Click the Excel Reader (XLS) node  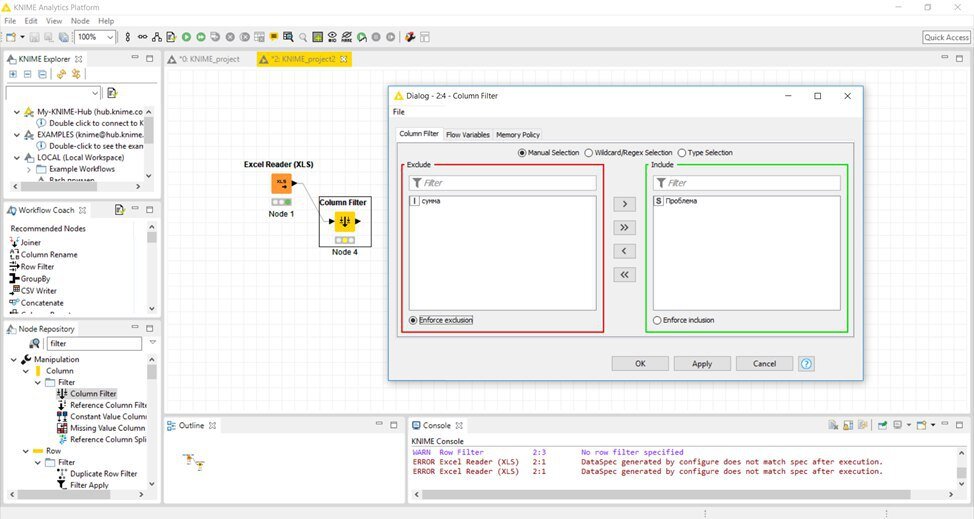point(281,184)
